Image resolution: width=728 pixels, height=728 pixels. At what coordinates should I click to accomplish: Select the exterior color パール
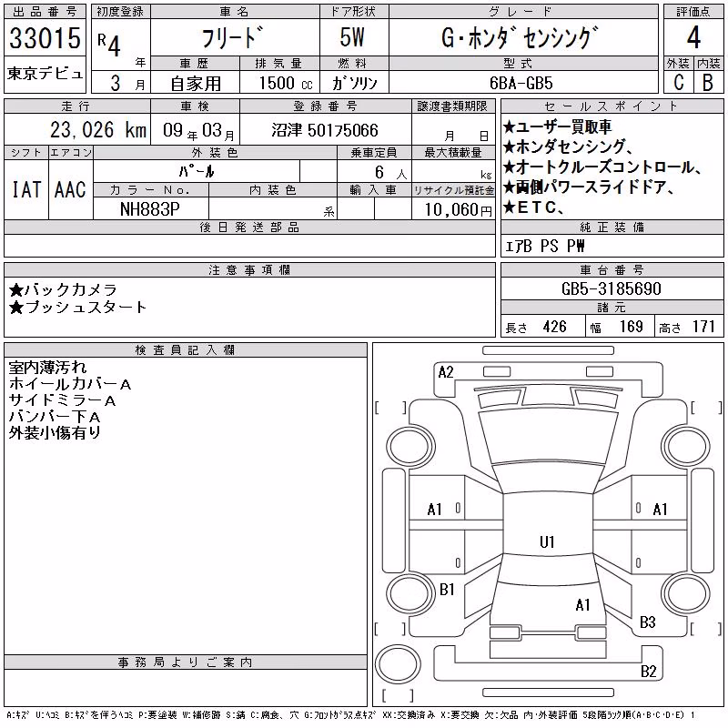[x=197, y=172]
